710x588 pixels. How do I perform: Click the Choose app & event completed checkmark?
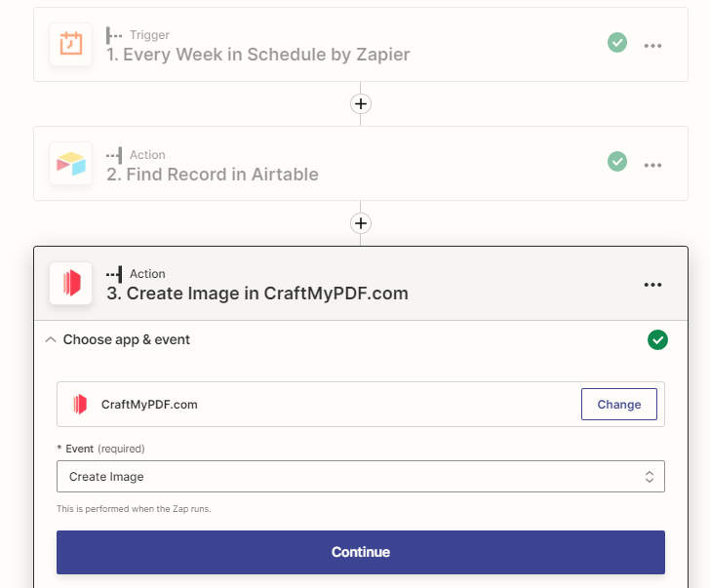[x=657, y=340]
